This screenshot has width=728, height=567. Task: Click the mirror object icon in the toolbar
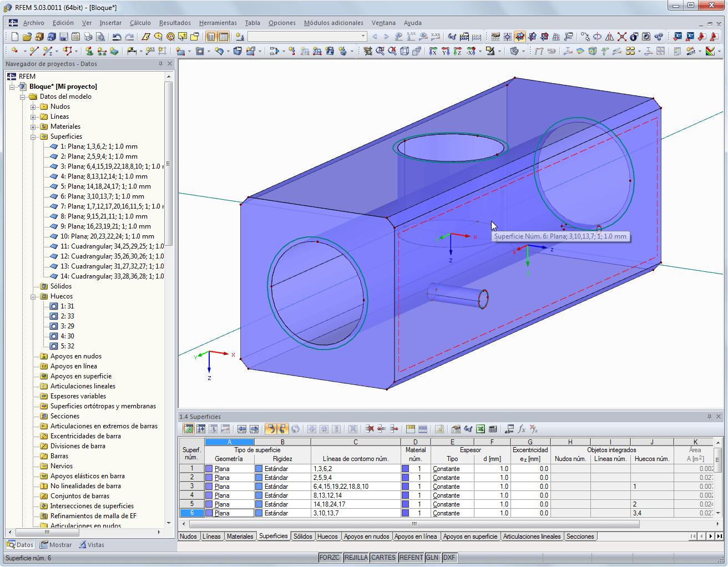609,37
